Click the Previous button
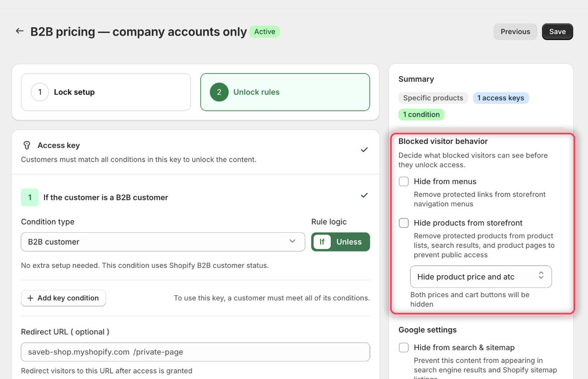 (515, 31)
